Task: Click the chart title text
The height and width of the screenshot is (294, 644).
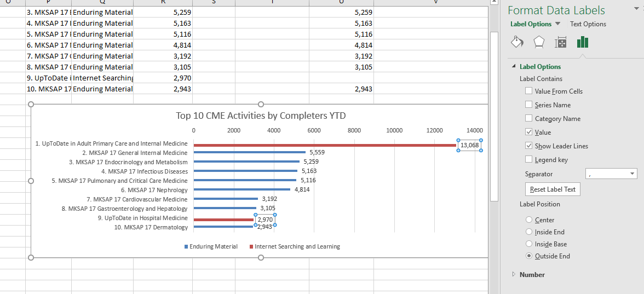Action: tap(261, 116)
